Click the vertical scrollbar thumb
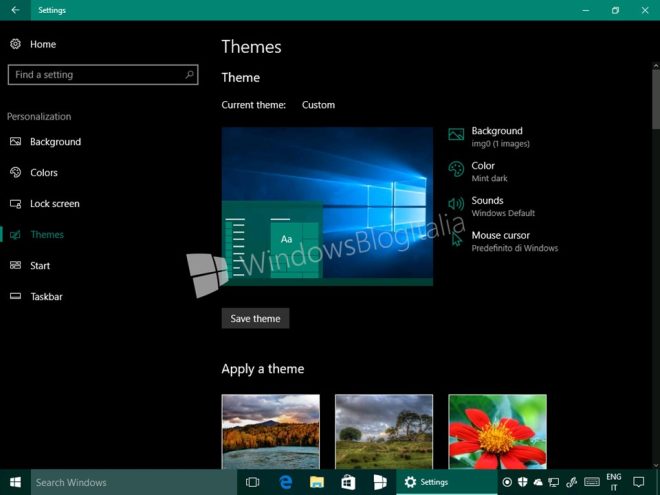Image resolution: width=660 pixels, height=495 pixels. coord(656,99)
